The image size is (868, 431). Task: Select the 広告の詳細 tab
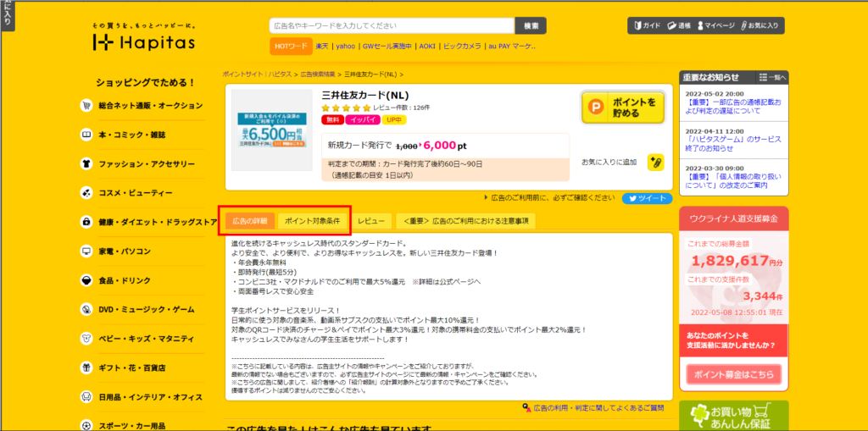[250, 221]
